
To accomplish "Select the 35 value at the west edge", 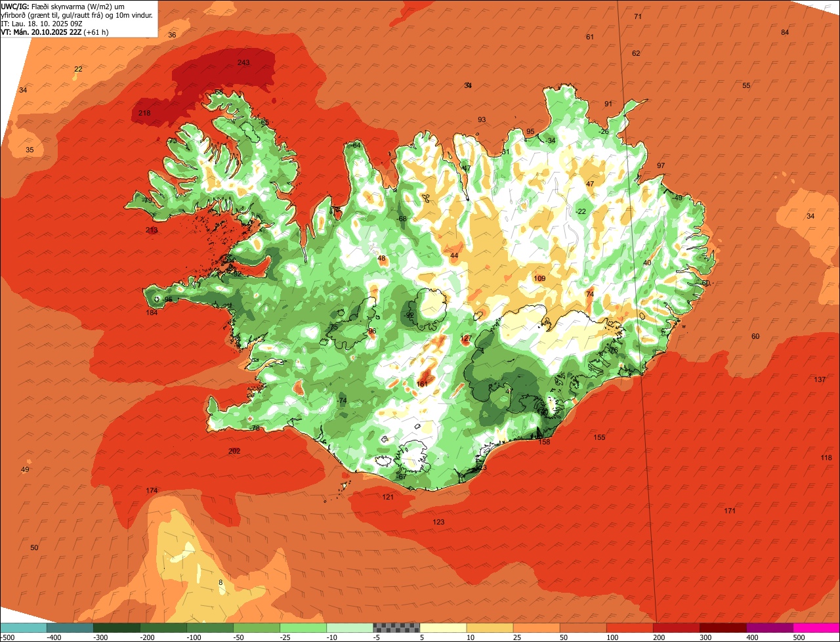I will pos(30,150).
